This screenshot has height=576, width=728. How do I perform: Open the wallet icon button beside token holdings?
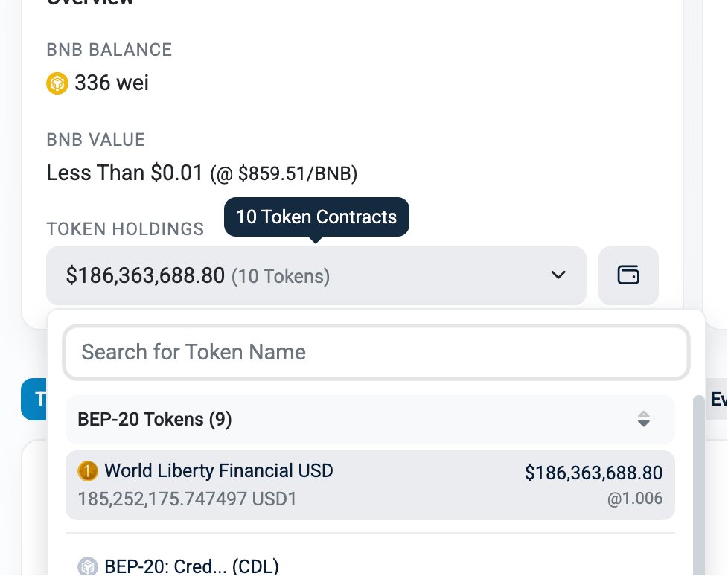(x=628, y=275)
